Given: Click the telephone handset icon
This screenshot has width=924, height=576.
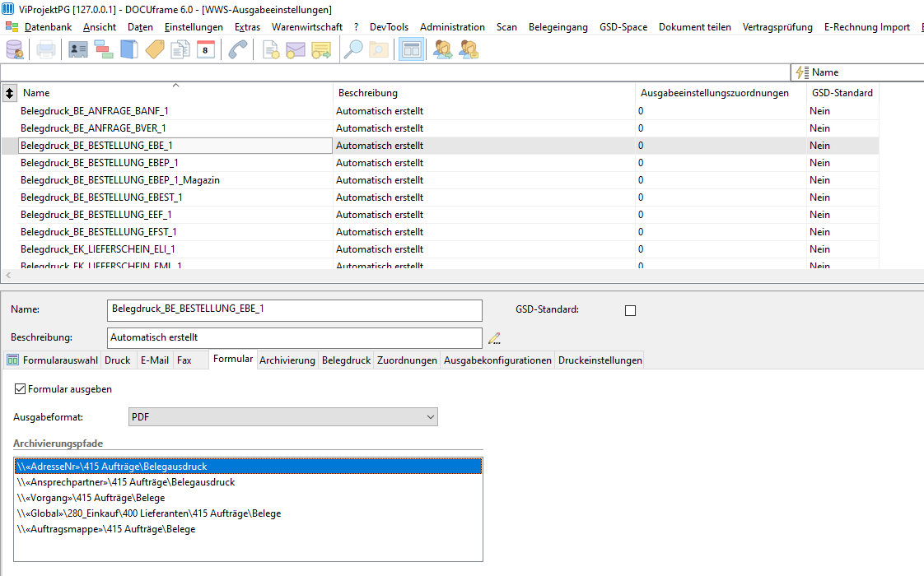Looking at the screenshot, I should click(x=237, y=49).
